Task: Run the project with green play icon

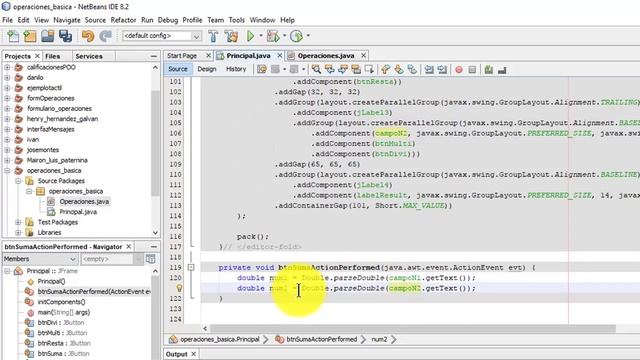Action: point(251,36)
